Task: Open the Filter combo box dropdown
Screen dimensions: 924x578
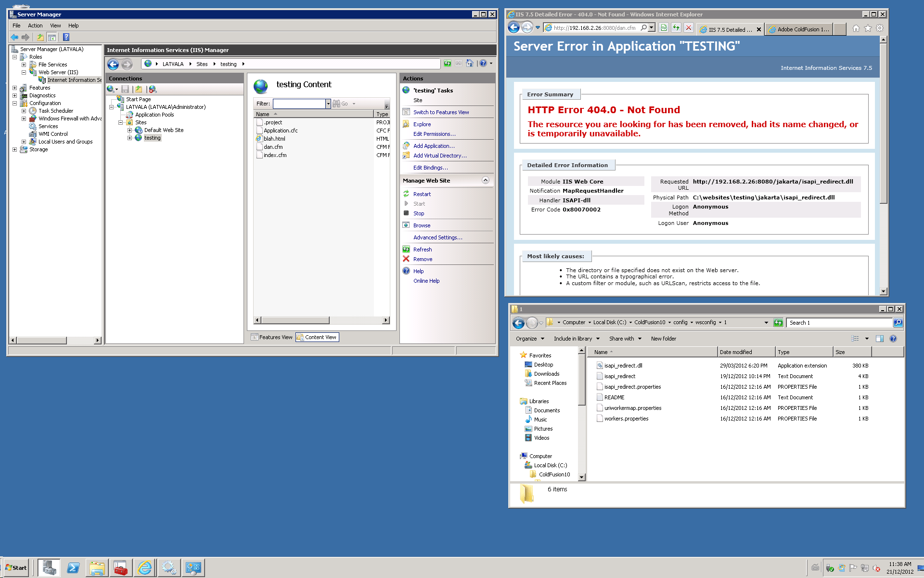Action: tap(328, 104)
